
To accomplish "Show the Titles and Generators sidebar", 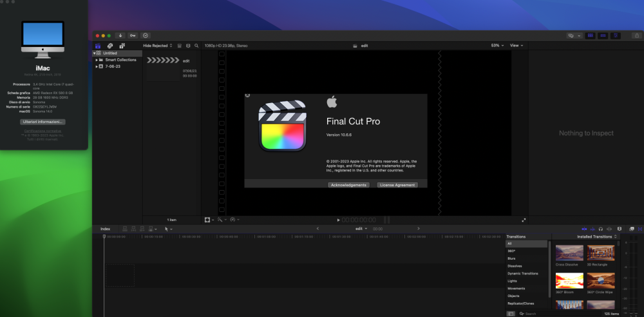I will (x=122, y=46).
